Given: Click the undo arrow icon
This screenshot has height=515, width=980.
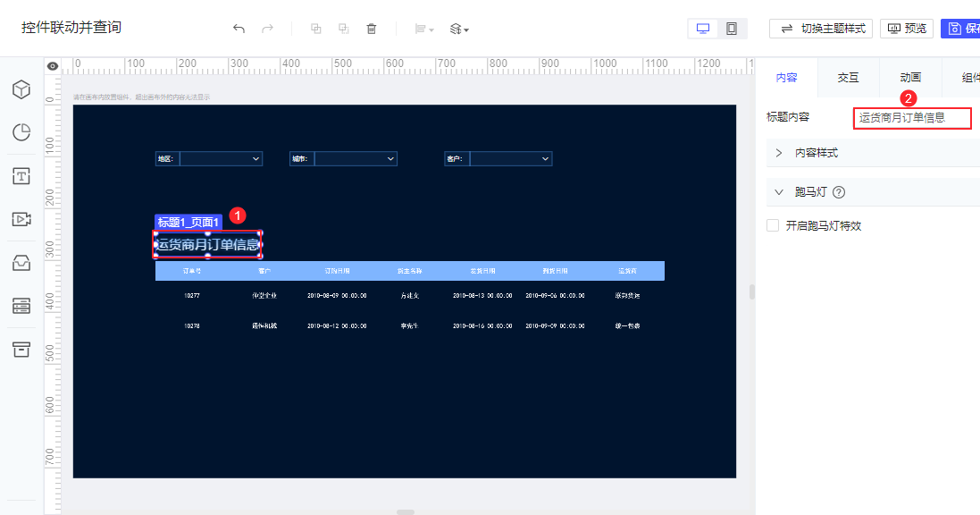Looking at the screenshot, I should tap(239, 29).
